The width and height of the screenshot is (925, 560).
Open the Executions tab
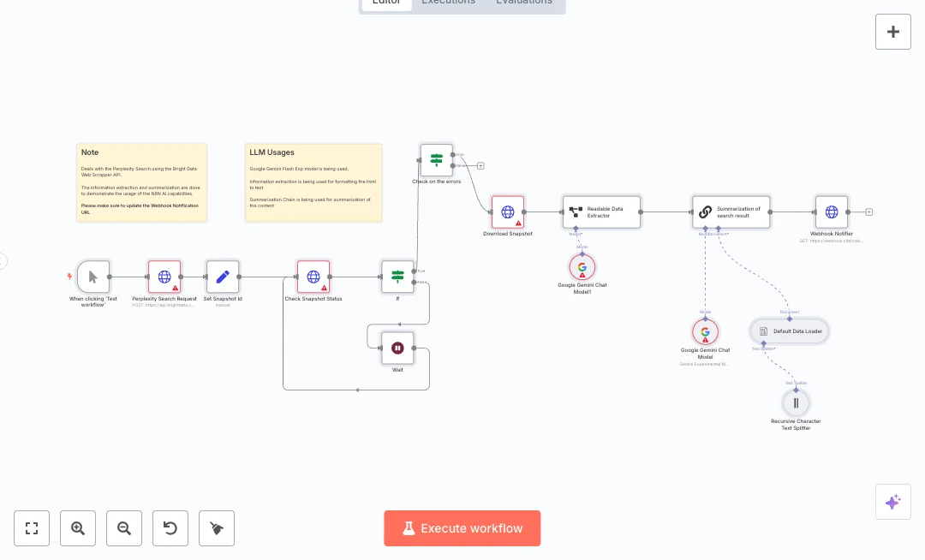click(x=448, y=3)
